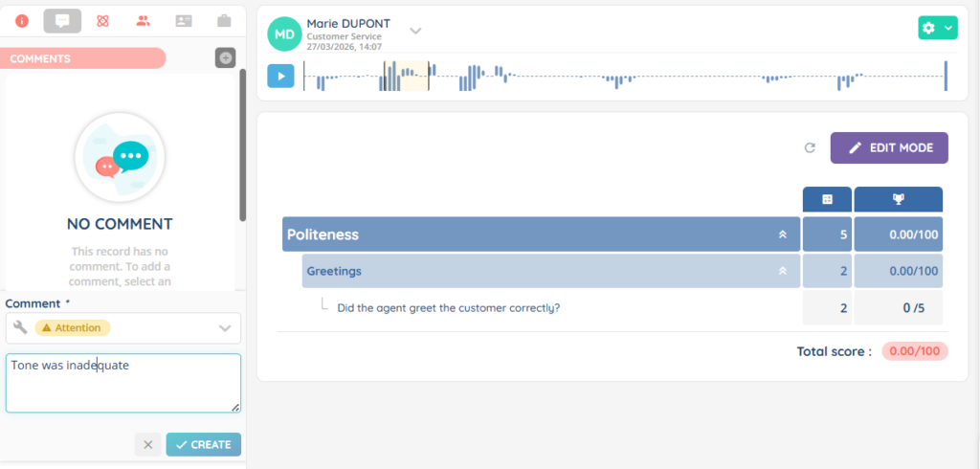This screenshot has height=469, width=980.
Task: Collapse the Greetings subsection
Action: pyautogui.click(x=782, y=271)
